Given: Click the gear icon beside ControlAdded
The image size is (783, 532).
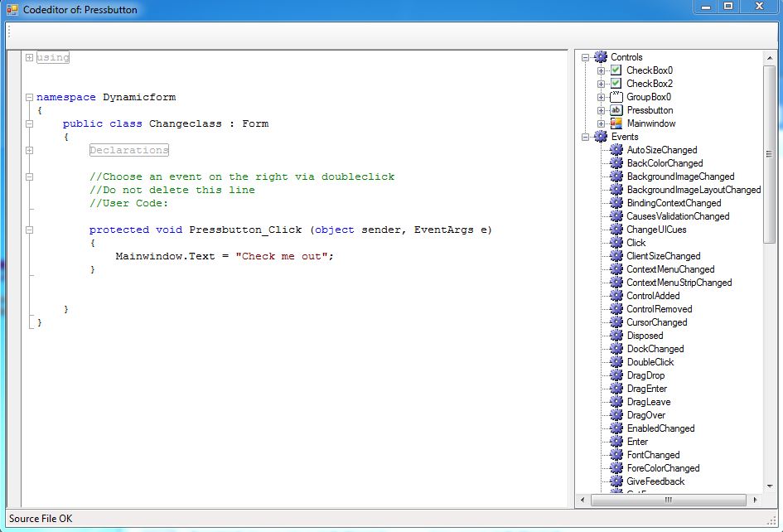Looking at the screenshot, I should coord(616,296).
